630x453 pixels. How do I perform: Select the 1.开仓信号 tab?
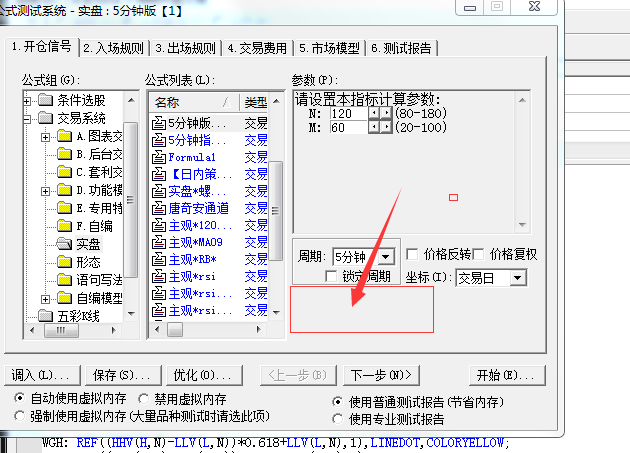41,47
